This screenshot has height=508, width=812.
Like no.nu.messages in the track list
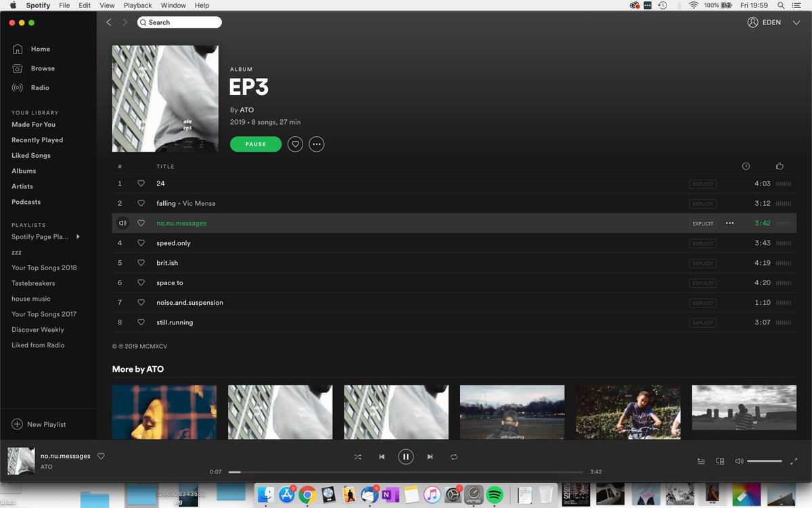(x=141, y=223)
